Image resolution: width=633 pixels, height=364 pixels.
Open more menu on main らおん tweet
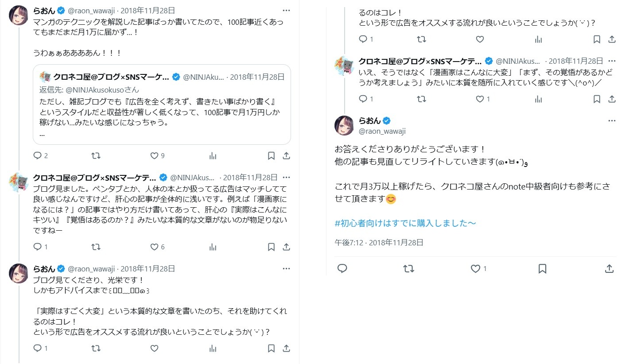pos(612,121)
